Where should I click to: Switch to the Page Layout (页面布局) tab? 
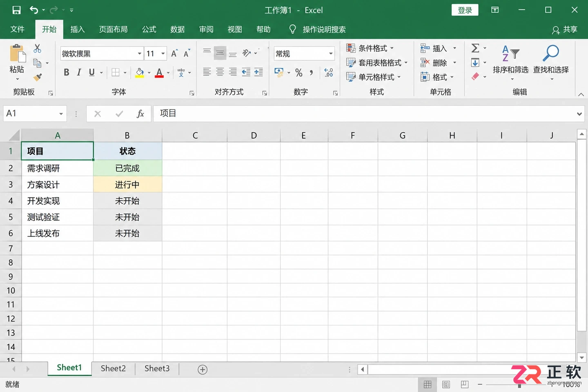(x=113, y=29)
